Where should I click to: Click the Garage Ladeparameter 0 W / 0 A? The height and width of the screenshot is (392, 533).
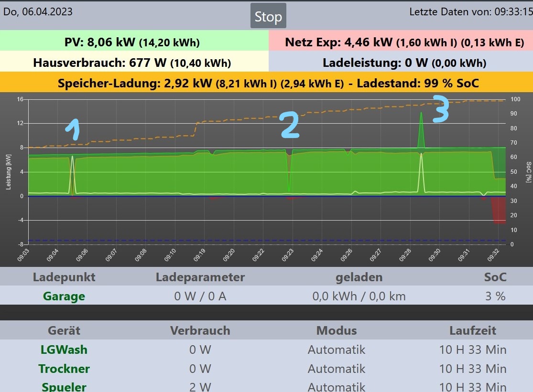(x=200, y=296)
